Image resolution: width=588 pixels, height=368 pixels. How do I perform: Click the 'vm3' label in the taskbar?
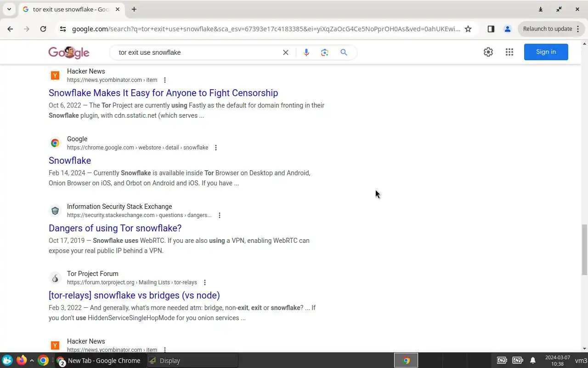point(581,361)
